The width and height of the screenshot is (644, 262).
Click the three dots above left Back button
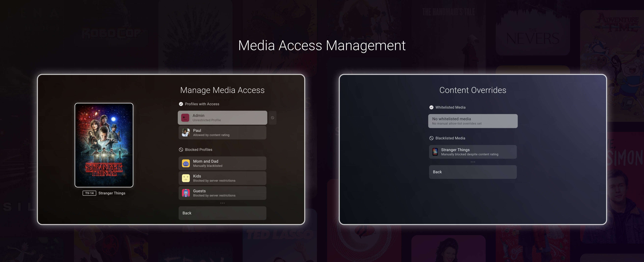222,203
